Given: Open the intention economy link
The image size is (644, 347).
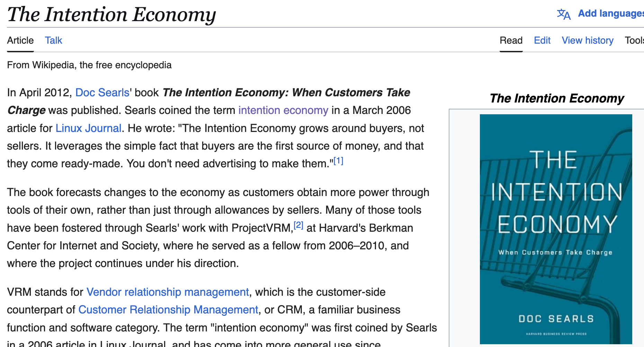Looking at the screenshot, I should (x=283, y=110).
